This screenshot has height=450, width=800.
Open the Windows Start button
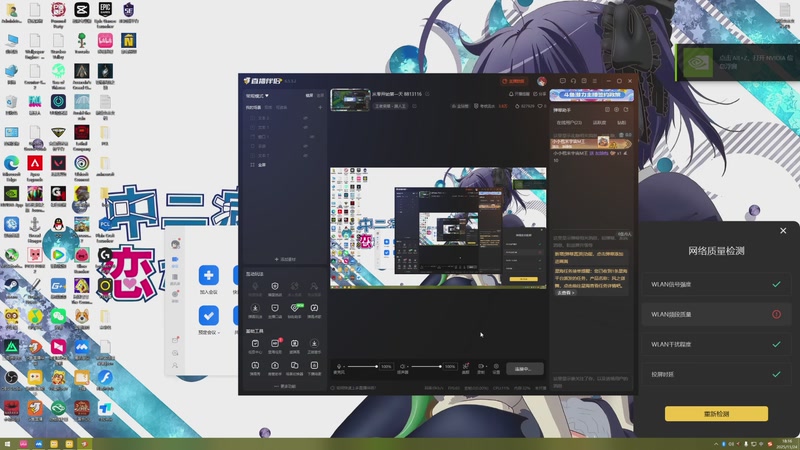point(7,444)
